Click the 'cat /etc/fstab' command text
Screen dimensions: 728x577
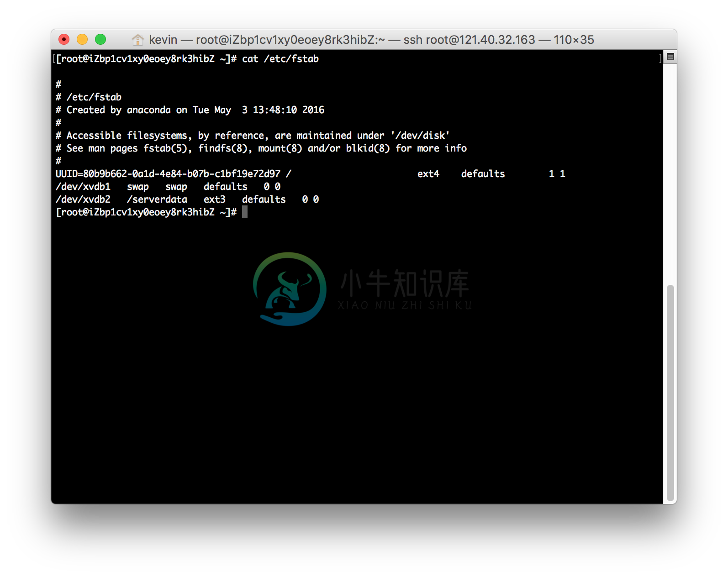pyautogui.click(x=280, y=59)
